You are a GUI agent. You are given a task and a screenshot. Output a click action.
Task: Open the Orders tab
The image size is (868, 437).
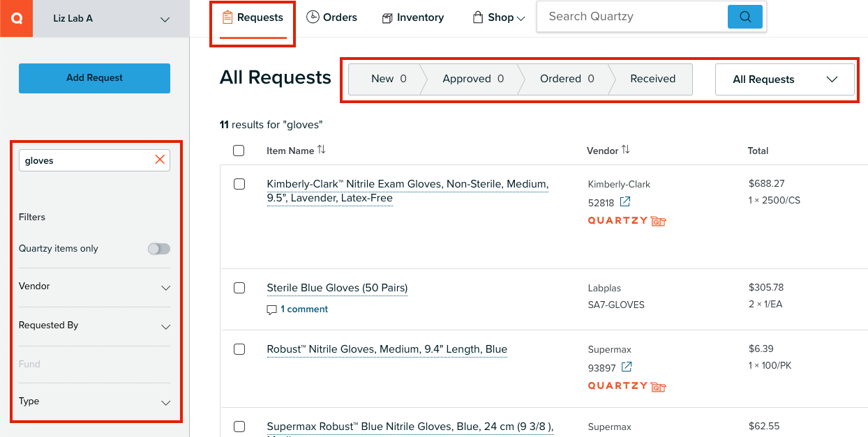331,17
